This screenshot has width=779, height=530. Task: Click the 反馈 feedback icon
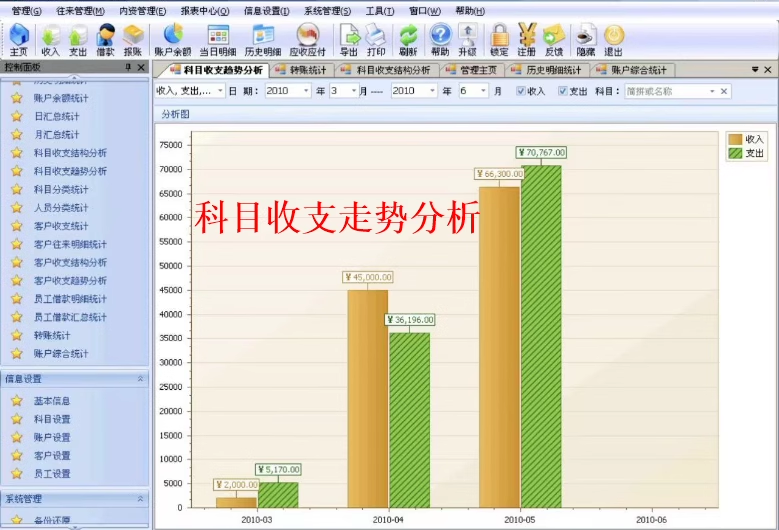point(554,39)
